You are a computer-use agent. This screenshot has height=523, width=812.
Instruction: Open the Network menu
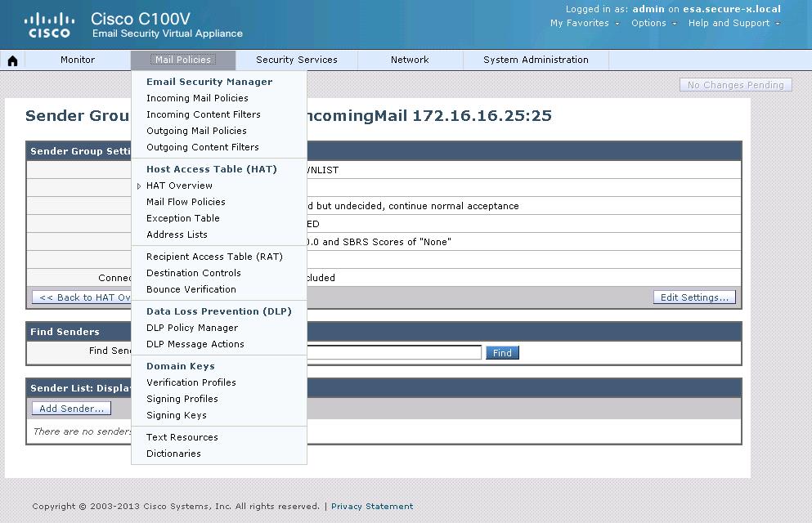coord(410,60)
